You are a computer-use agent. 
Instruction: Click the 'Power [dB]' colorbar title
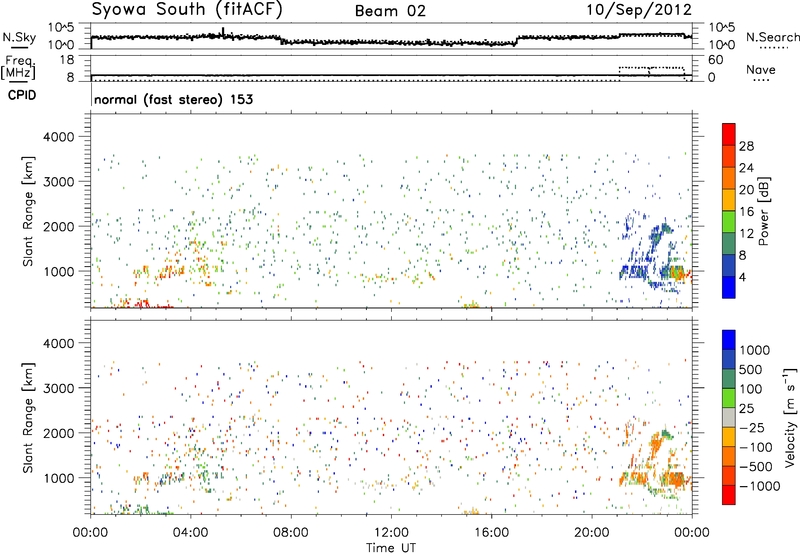(x=763, y=211)
